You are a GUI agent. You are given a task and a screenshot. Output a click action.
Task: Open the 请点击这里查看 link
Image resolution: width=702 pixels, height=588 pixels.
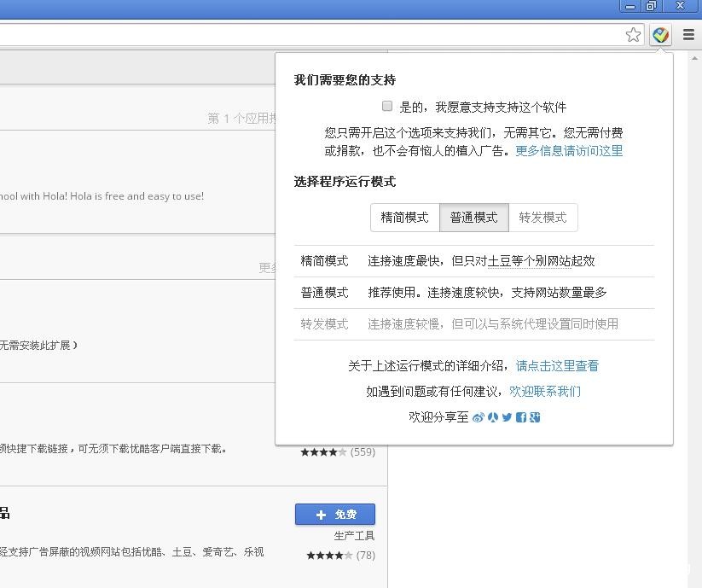click(x=557, y=366)
